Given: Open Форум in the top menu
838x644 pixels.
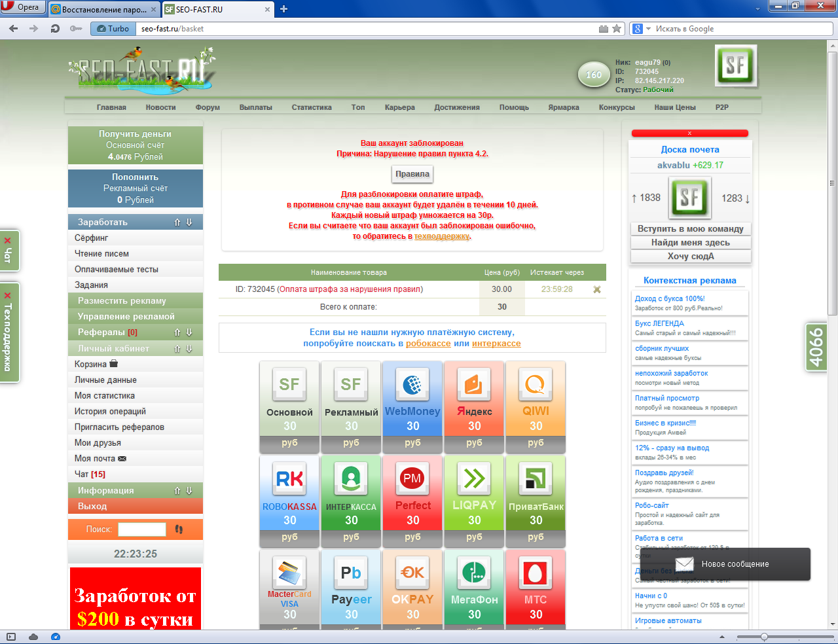Looking at the screenshot, I should coord(208,107).
